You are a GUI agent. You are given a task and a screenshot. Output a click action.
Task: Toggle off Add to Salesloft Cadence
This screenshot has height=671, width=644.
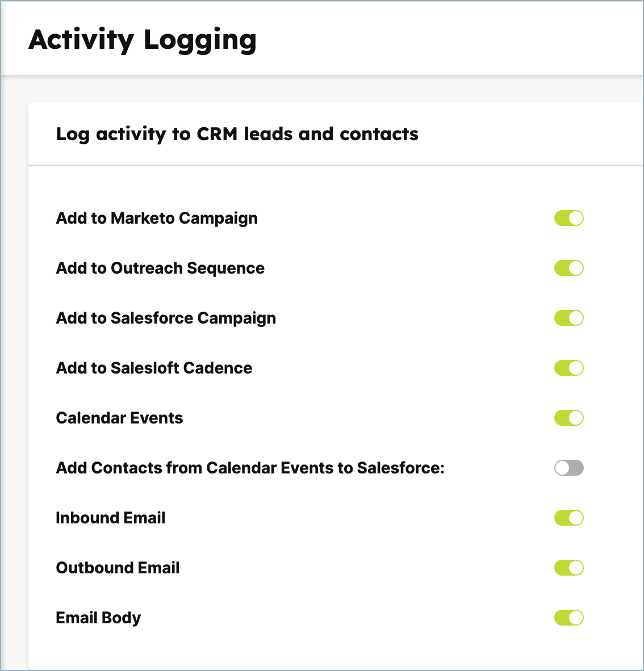coord(568,368)
